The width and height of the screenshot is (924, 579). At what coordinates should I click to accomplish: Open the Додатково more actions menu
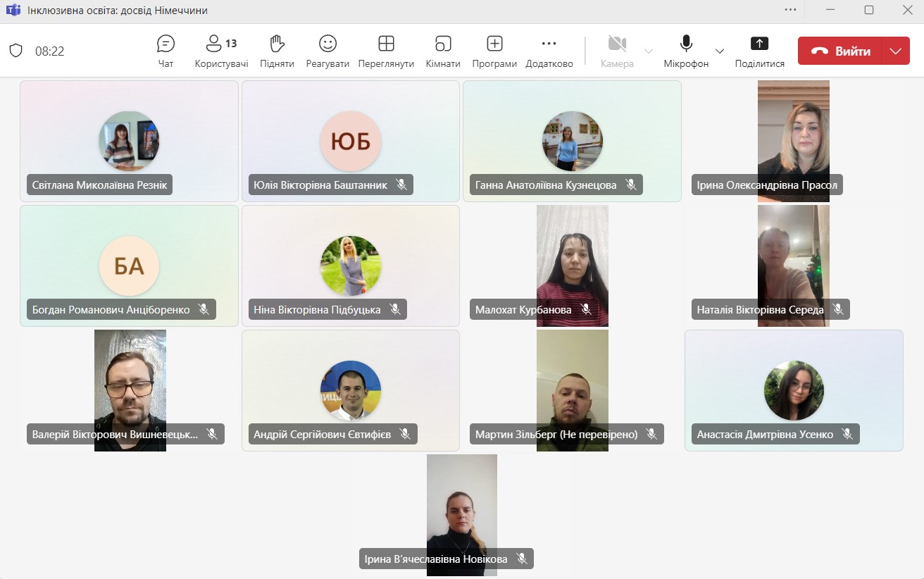point(549,51)
